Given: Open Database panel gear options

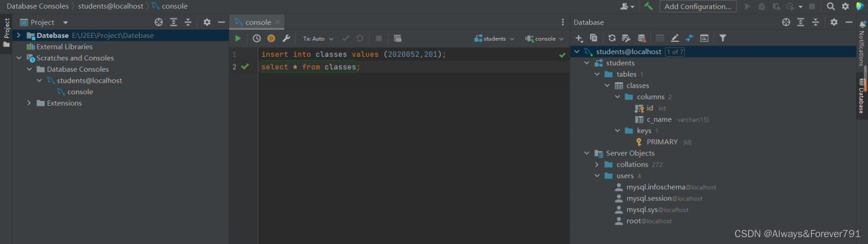Looking at the screenshot, I should tap(834, 22).
